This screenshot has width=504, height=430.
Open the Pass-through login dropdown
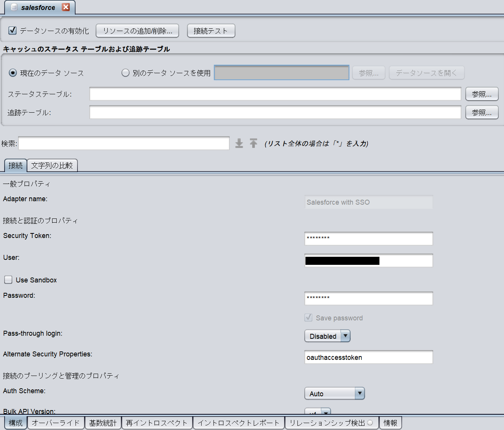327,336
